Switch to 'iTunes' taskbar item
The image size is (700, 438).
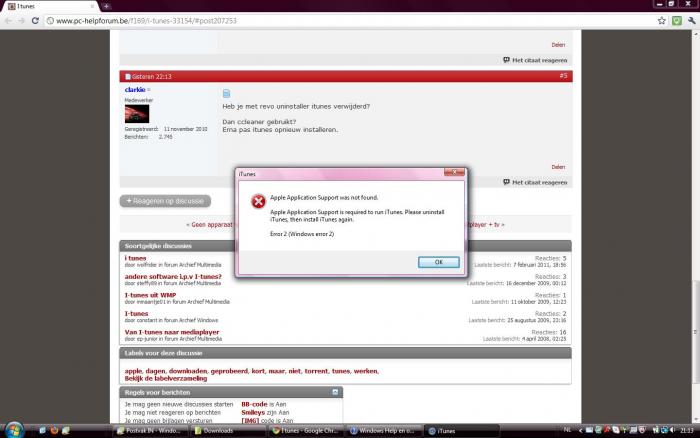click(462, 431)
